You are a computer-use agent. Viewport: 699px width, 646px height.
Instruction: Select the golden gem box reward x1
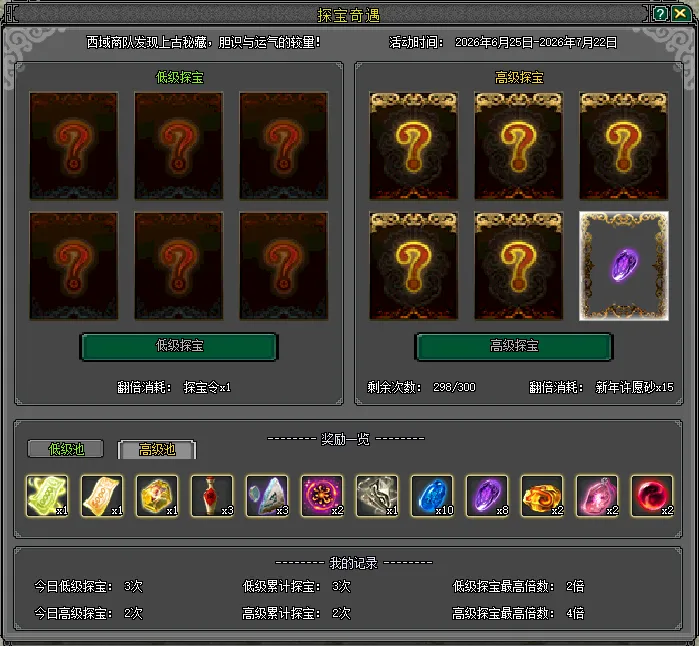[x=157, y=496]
